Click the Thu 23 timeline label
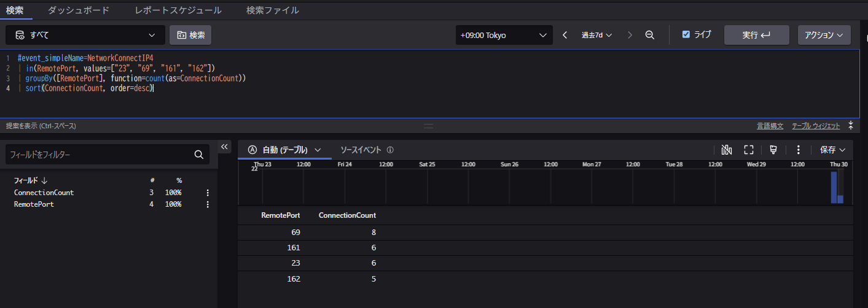Screen dimensions: 868x308 tap(262, 164)
